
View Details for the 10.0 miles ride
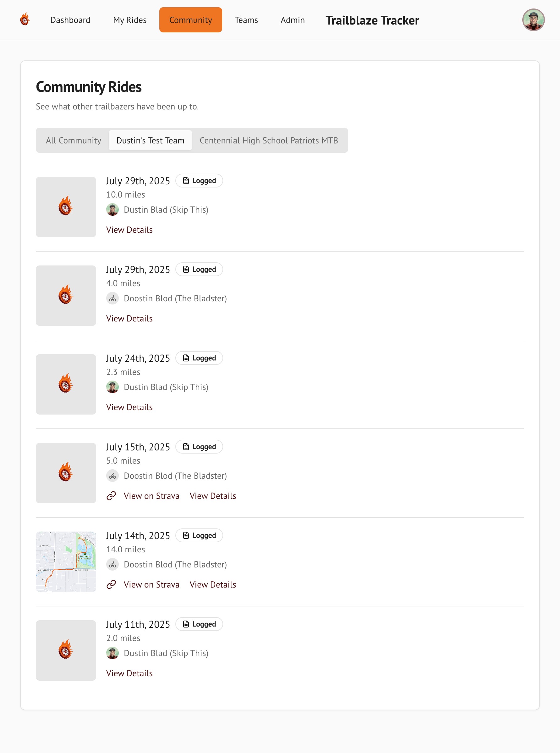(129, 230)
